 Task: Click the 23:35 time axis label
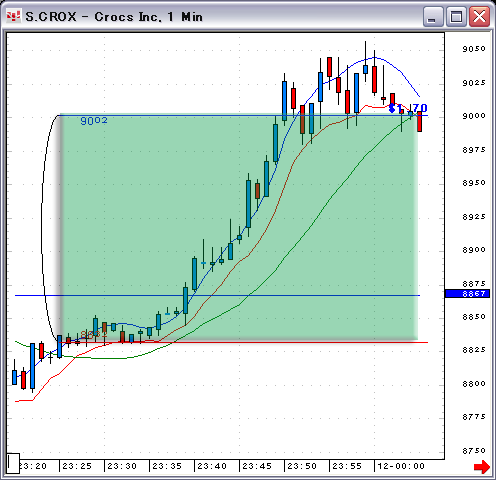(167, 466)
